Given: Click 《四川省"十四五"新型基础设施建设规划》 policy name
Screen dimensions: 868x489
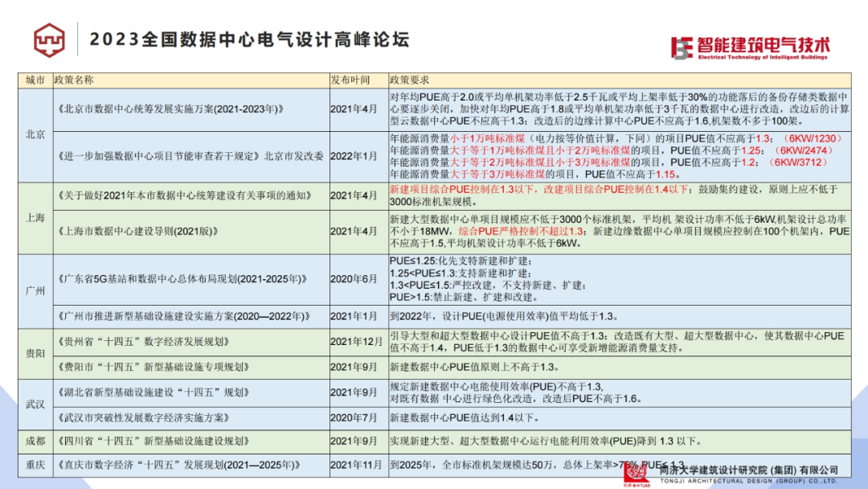Looking at the screenshot, I should (x=154, y=442).
